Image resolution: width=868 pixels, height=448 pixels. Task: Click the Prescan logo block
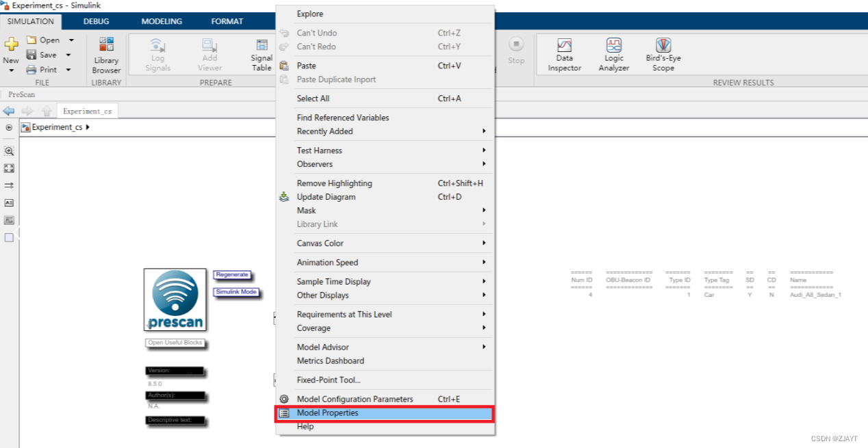coord(175,300)
